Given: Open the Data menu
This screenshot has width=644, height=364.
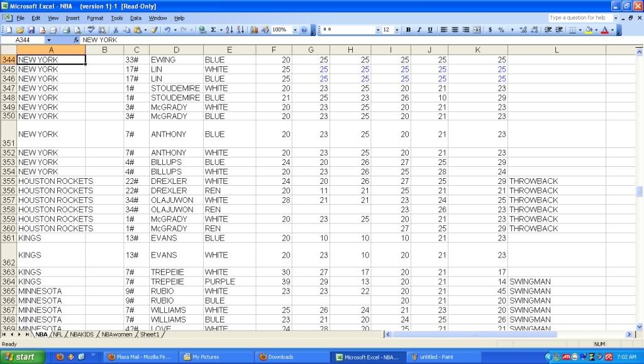Looking at the screenshot, I should (136, 18).
